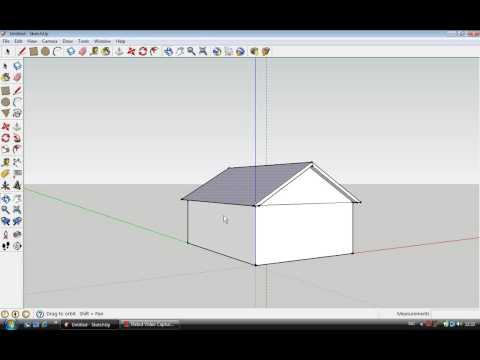
Task: Activate the Orbit tool in the top toolbar
Action: click(169, 51)
